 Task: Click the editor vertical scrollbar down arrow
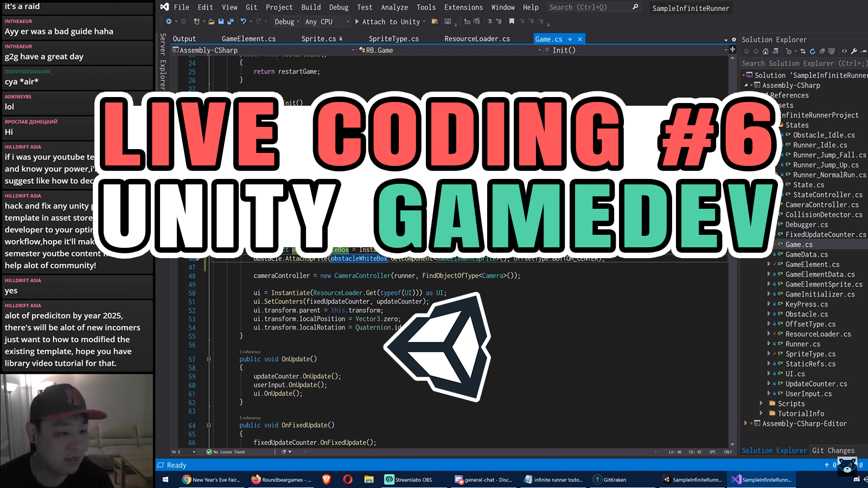pos(732,444)
